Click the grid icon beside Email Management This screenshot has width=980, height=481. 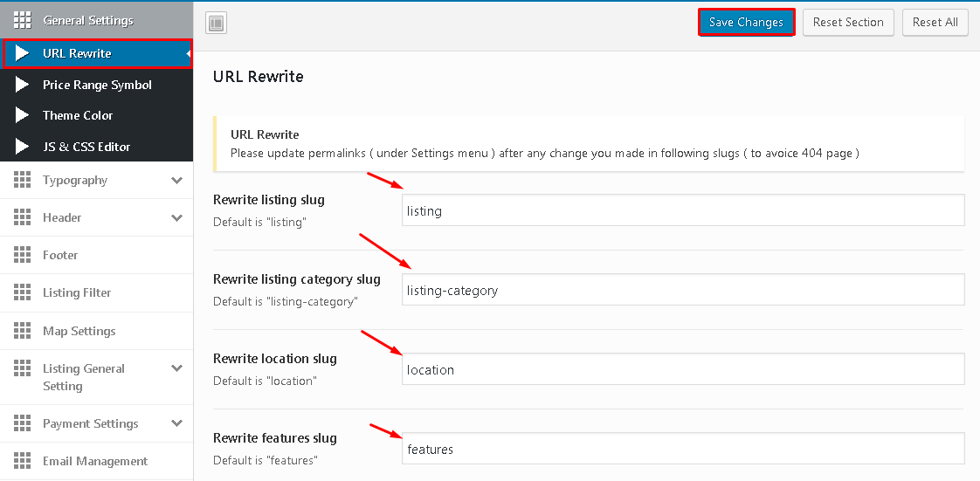(23, 461)
